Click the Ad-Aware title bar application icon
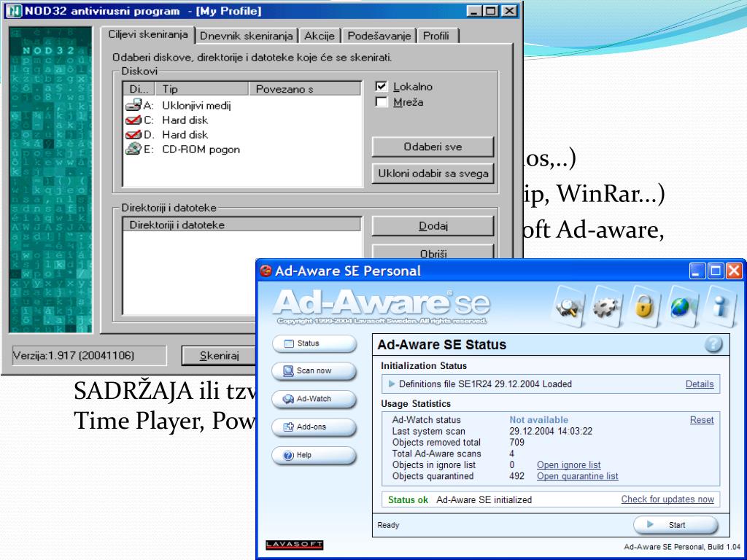Screen dimensions: 747x560 266,271
